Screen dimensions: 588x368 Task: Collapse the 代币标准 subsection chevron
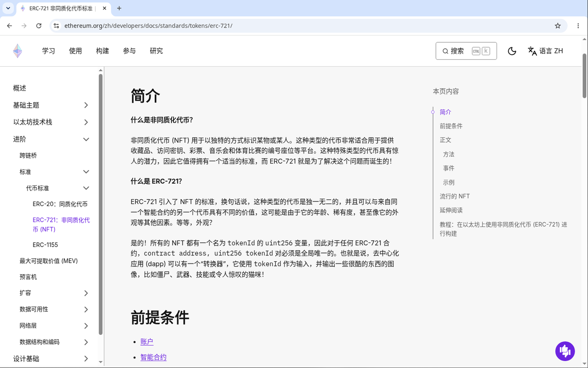tap(86, 188)
